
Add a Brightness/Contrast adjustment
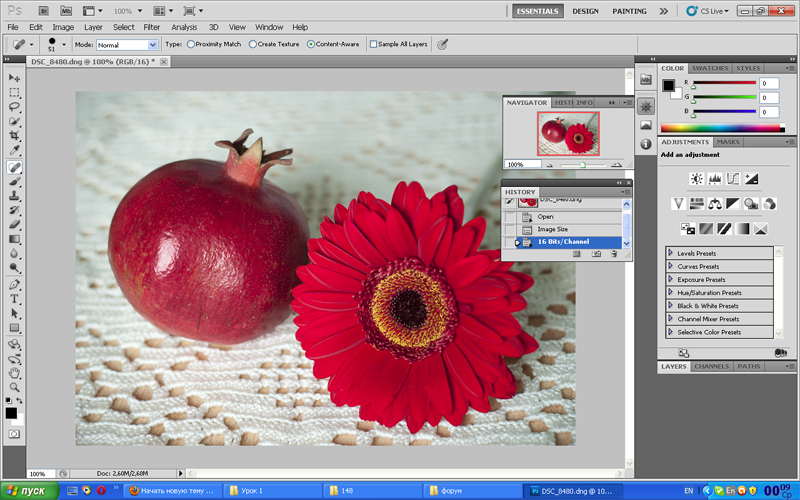coord(697,179)
